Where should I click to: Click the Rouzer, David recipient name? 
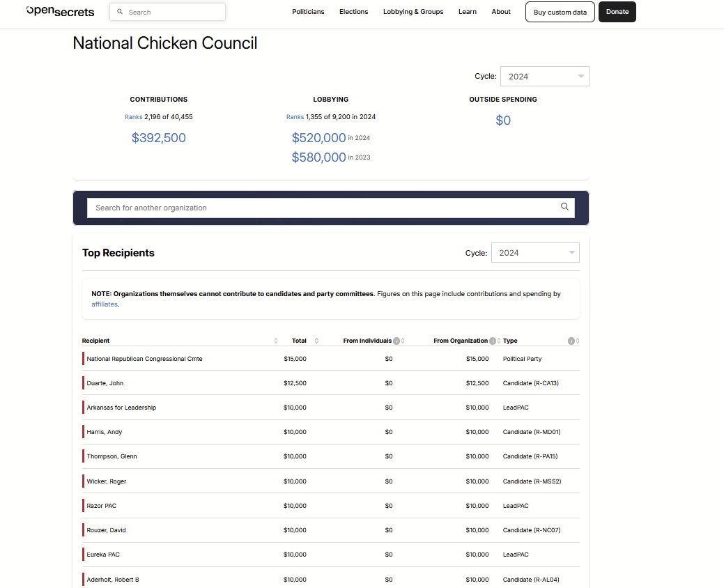(106, 530)
